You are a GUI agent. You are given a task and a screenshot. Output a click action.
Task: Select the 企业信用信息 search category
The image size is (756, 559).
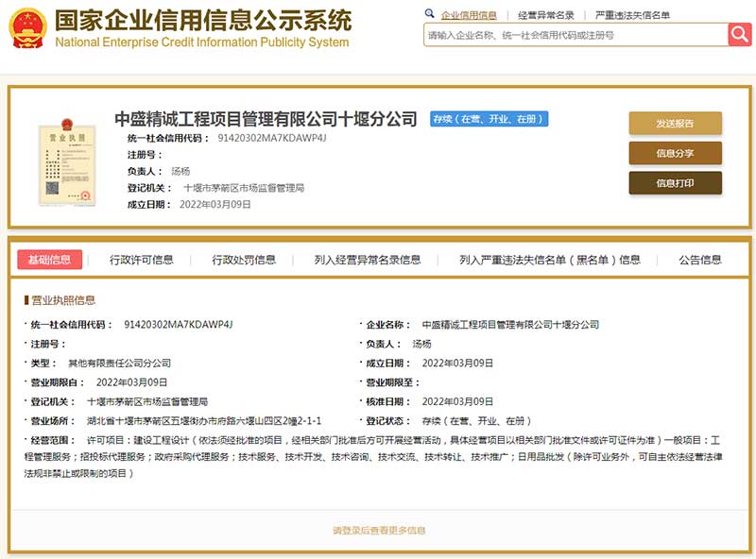click(468, 15)
